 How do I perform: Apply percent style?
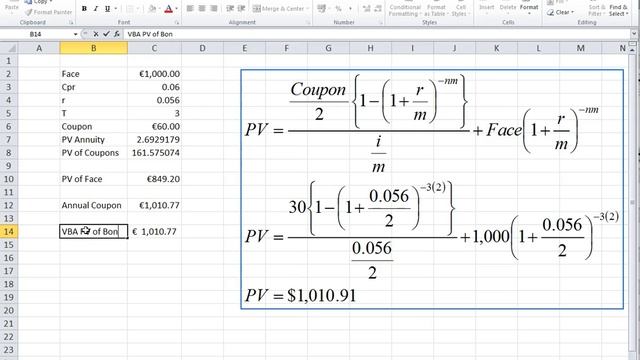[338, 8]
